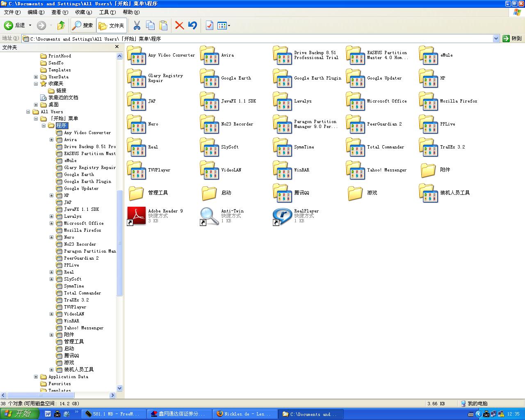Open the Back history dropdown arrow
The image size is (525, 420).
(30, 25)
